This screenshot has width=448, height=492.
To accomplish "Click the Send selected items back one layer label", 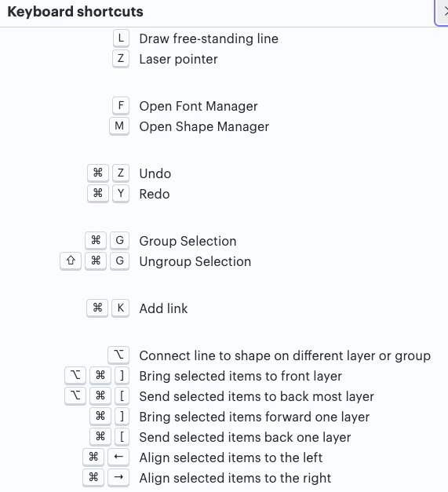I will (245, 437).
